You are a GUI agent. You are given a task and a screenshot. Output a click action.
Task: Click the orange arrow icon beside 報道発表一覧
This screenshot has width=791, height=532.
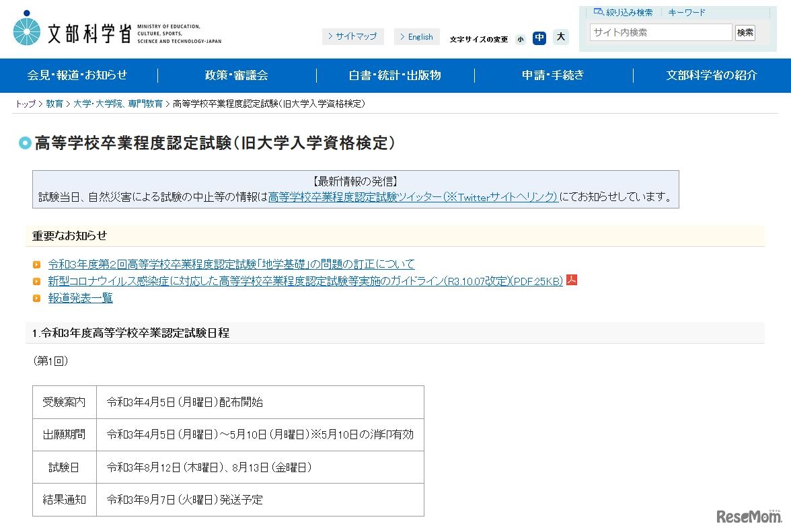[x=36, y=298]
